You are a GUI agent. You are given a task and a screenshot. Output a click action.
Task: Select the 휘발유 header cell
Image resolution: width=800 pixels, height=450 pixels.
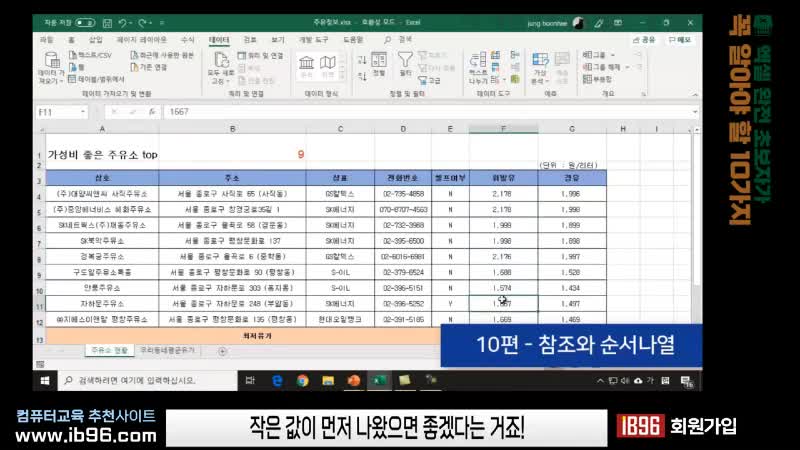click(504, 178)
